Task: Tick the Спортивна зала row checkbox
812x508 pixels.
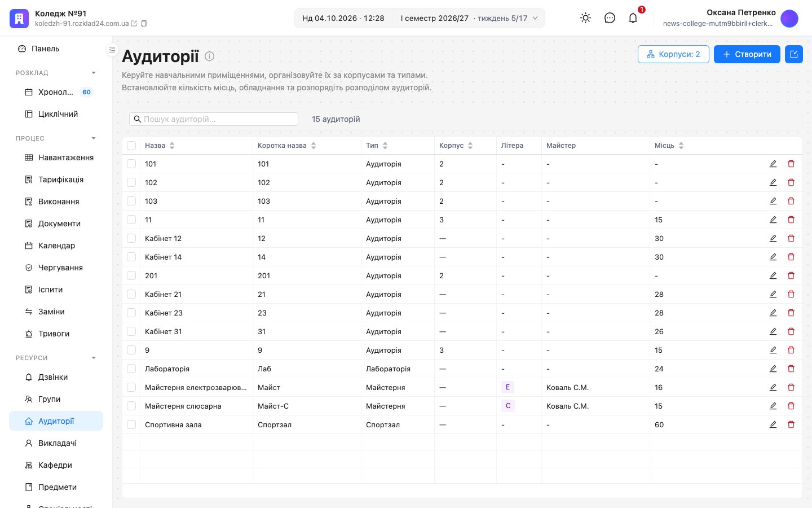Action: (x=131, y=424)
